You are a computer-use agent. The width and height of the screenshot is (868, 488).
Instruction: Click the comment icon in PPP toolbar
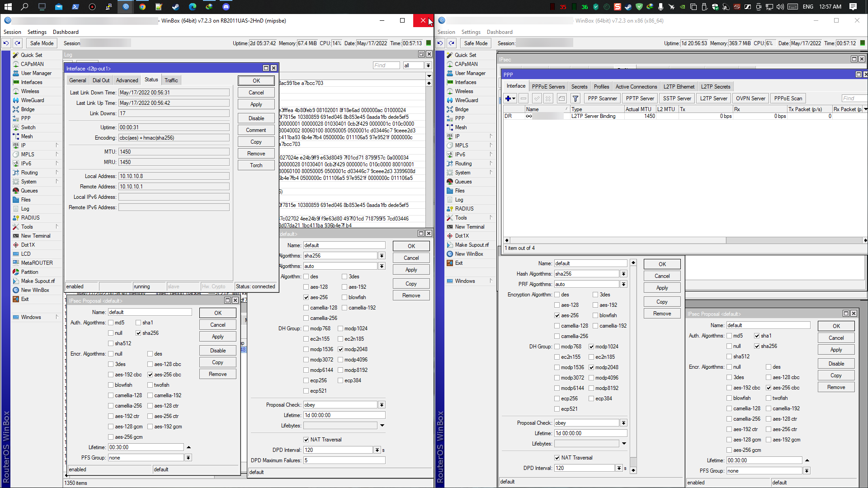point(561,98)
